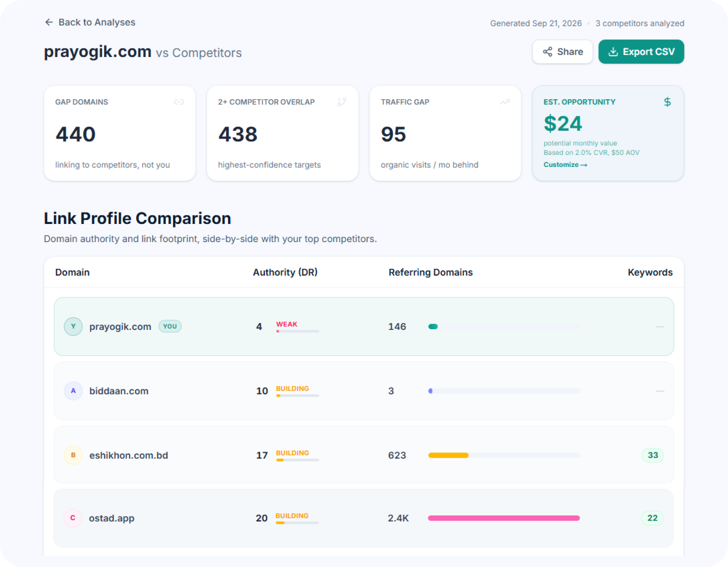
Task: Click the Generated Sep 21, 2026 date
Action: [x=536, y=23]
